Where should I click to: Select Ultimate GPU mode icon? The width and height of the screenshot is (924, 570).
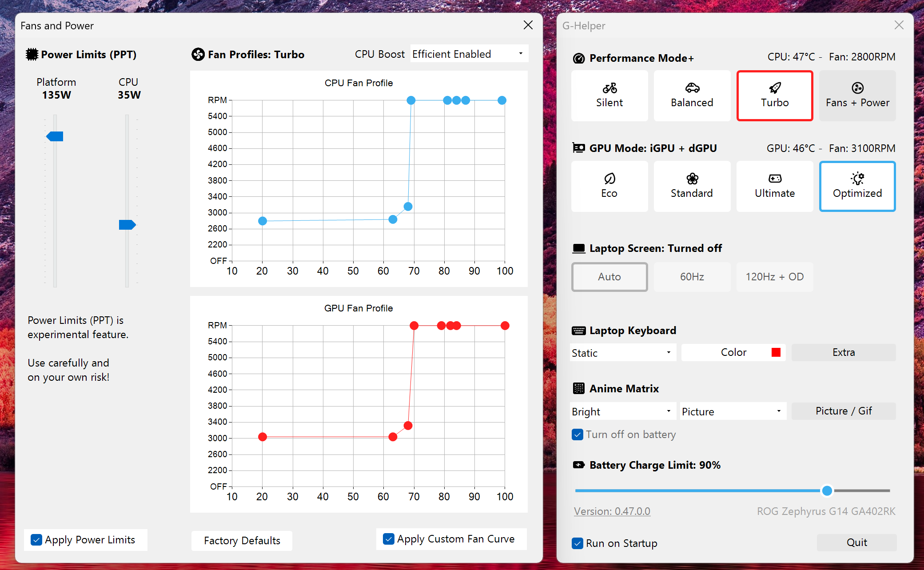[x=774, y=179]
